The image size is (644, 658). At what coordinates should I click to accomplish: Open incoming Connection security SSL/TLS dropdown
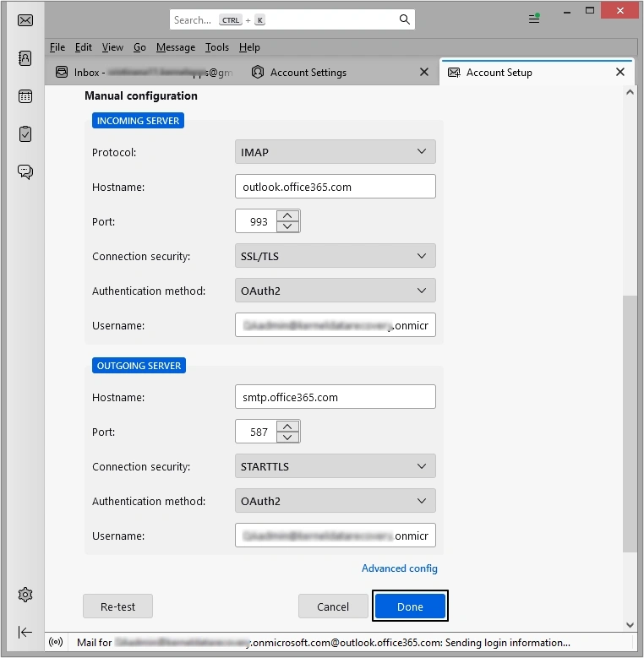point(335,256)
